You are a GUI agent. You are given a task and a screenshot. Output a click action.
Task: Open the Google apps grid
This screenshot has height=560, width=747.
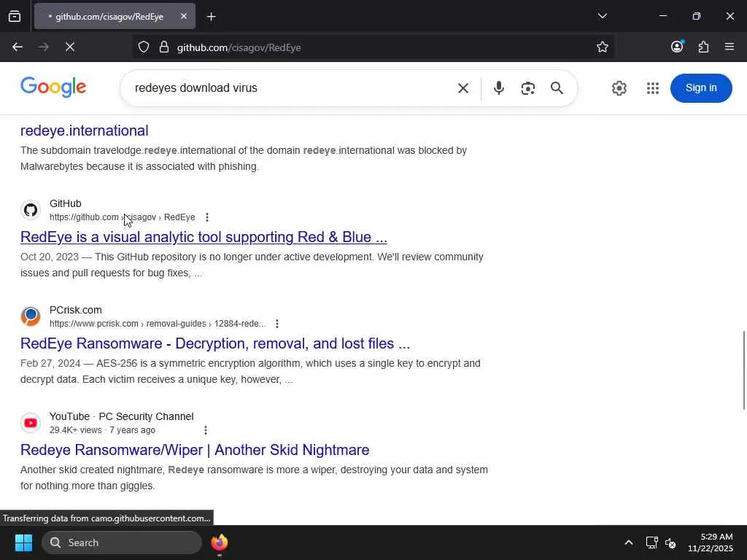(653, 88)
